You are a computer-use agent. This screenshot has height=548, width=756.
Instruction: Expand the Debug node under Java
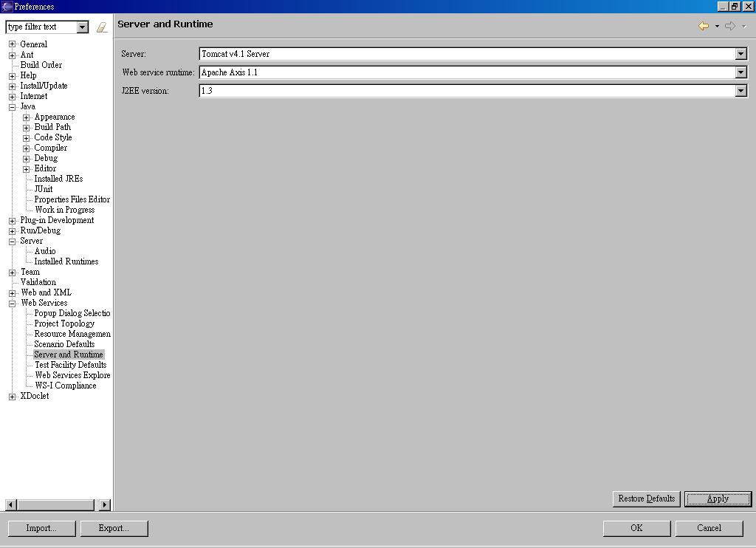tap(26, 159)
